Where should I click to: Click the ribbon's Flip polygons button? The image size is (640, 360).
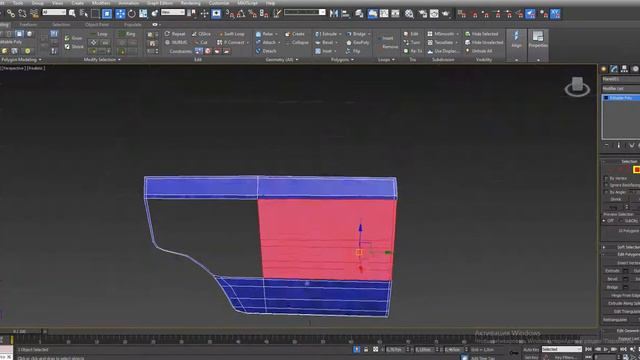tap(353, 51)
